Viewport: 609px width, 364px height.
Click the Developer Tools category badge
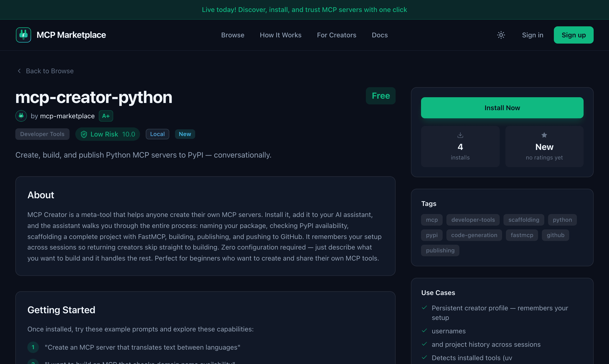coord(42,134)
